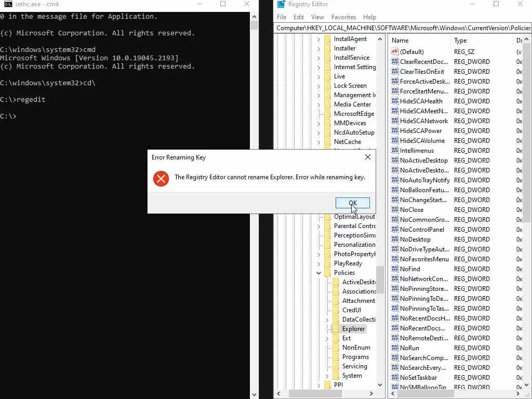This screenshot has height=399, width=532.
Task: Click the Programs folder icon
Action: [x=336, y=357]
